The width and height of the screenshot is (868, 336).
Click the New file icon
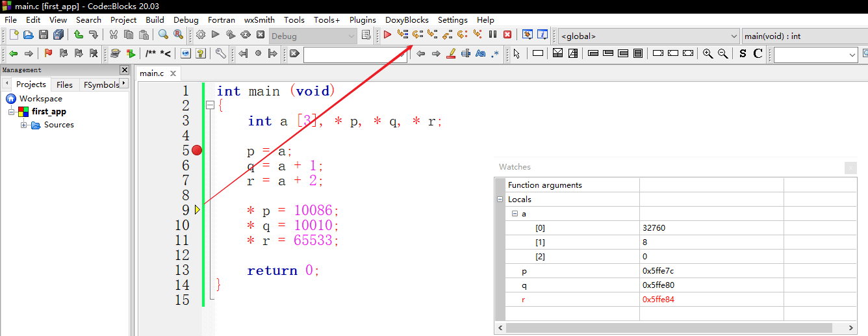coord(14,34)
